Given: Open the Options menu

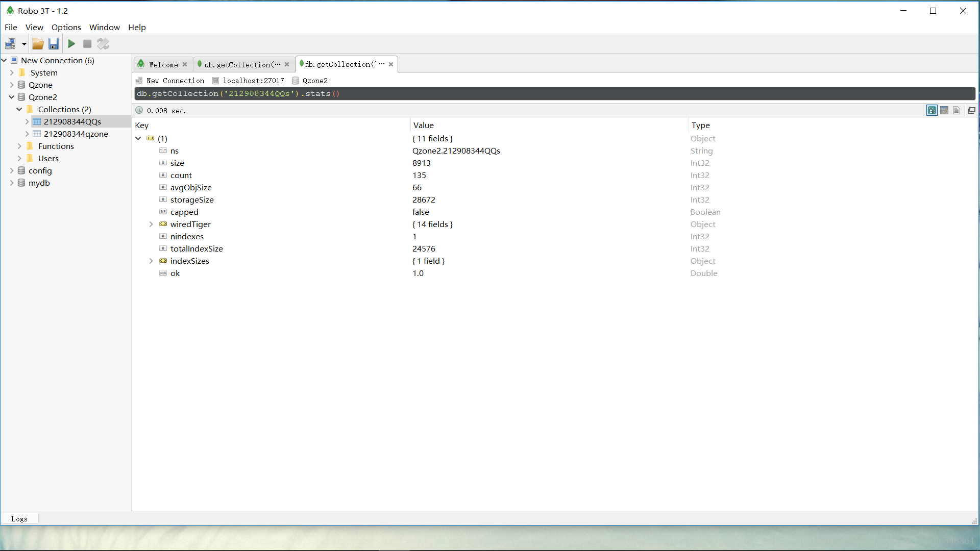Looking at the screenshot, I should 66,28.
